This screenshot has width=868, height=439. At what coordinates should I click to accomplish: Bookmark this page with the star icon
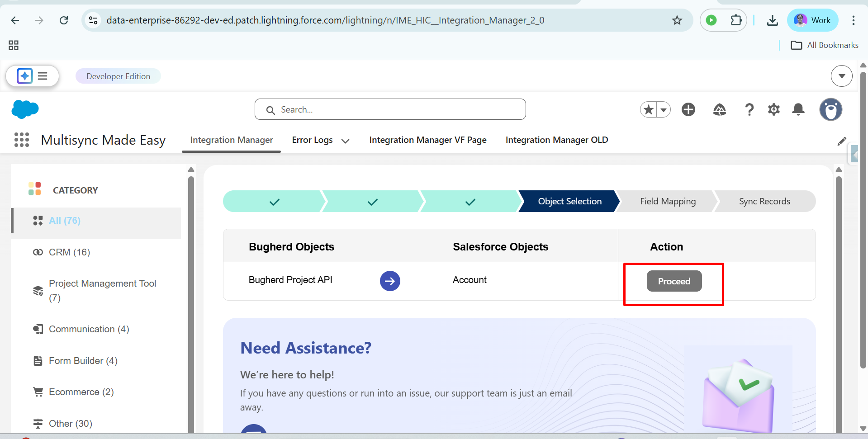tap(677, 20)
